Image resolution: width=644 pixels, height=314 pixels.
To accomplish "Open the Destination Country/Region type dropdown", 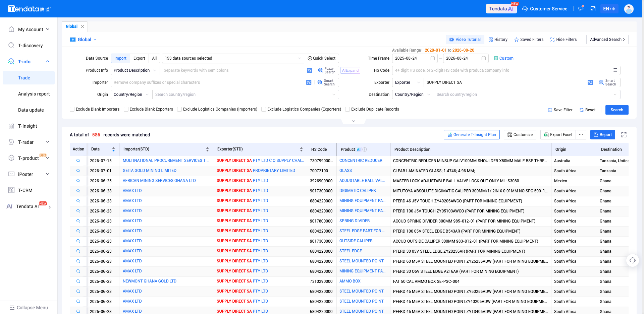I will 413,95.
